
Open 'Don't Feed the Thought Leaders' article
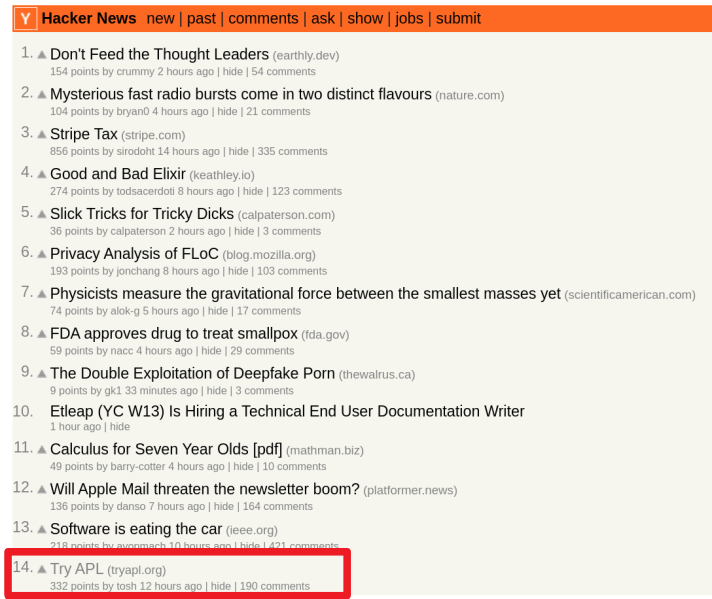tap(159, 54)
